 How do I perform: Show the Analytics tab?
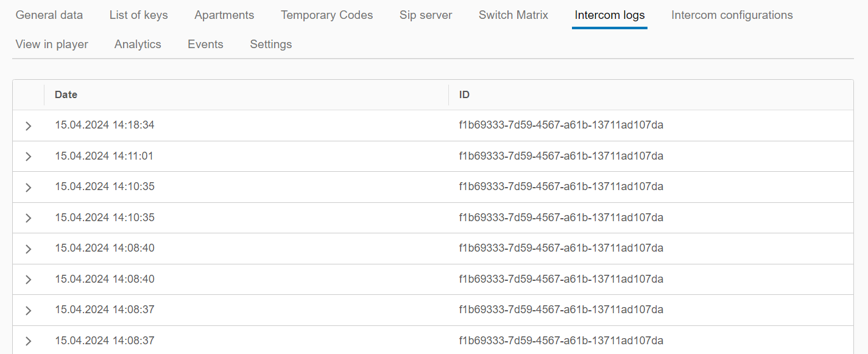coord(138,44)
